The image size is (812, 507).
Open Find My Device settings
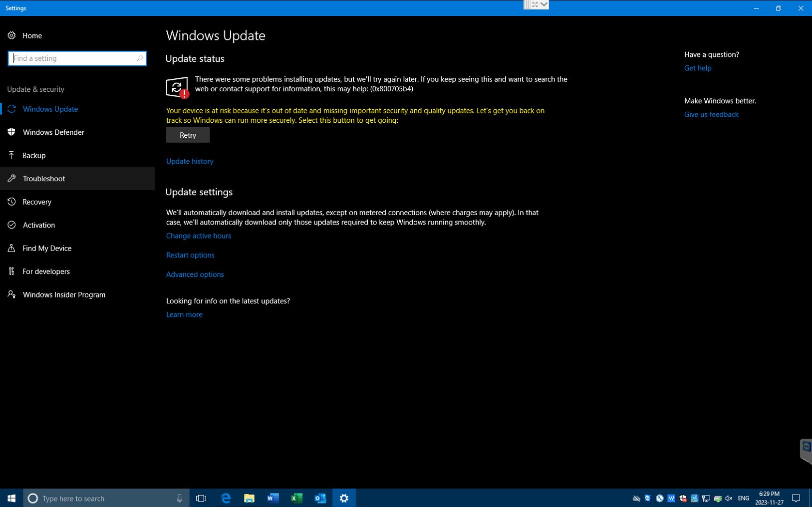77,248
